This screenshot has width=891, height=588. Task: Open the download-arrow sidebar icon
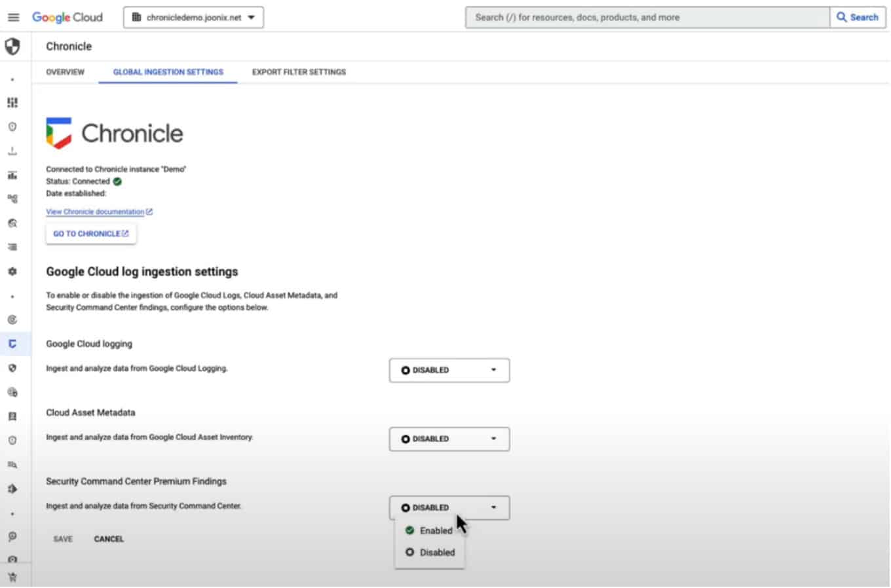tap(12, 151)
